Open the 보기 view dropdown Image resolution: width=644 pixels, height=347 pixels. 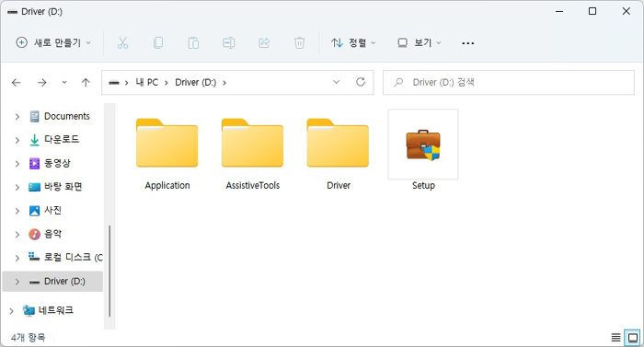(x=420, y=42)
